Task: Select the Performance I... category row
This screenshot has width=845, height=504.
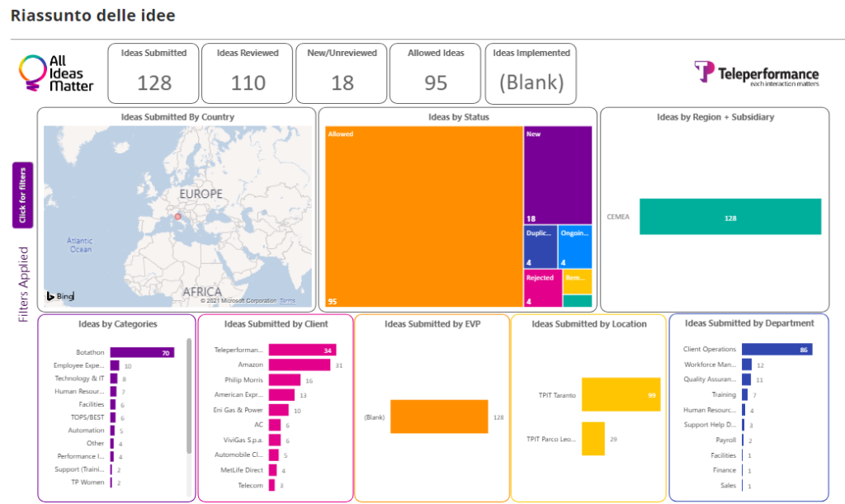Action: pos(90,456)
